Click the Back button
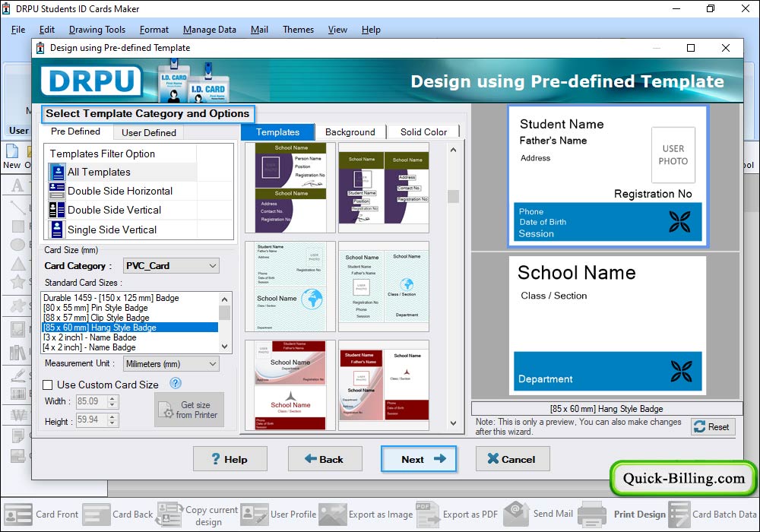 [325, 459]
